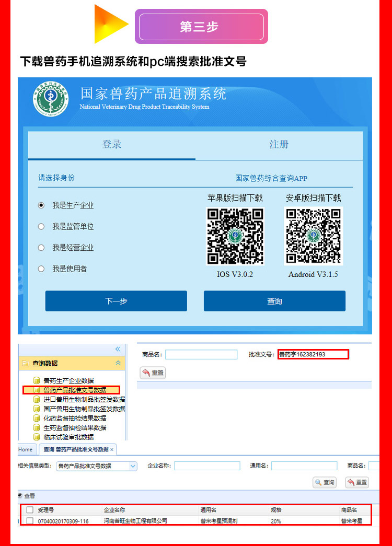The image size is (392, 546).
Task: Click database icon beside 兽药生产企业数据
Action: coord(37,380)
